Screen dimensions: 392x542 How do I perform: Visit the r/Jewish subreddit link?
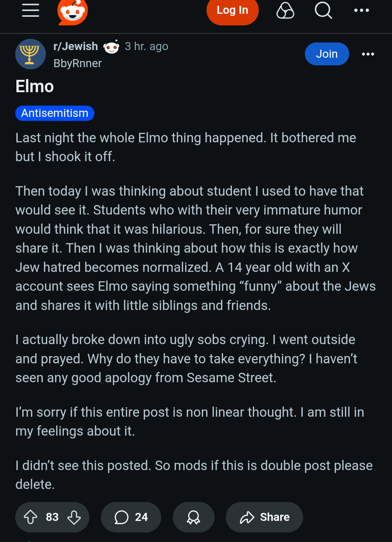click(x=75, y=46)
